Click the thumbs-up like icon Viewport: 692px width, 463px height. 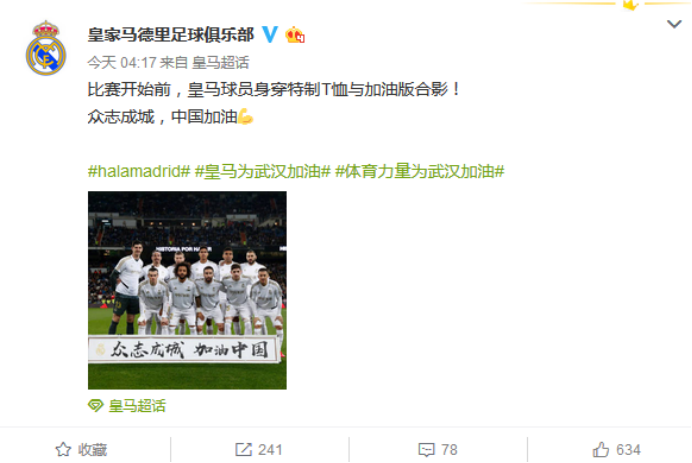[601, 450]
